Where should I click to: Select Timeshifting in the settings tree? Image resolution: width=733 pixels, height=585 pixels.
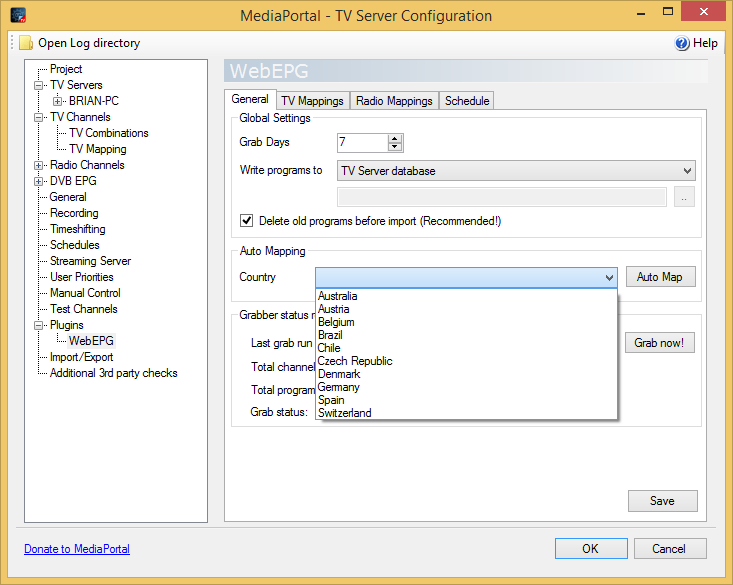[78, 229]
